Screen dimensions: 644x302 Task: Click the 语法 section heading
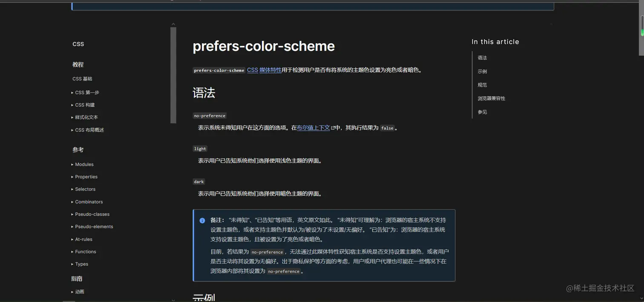[204, 93]
